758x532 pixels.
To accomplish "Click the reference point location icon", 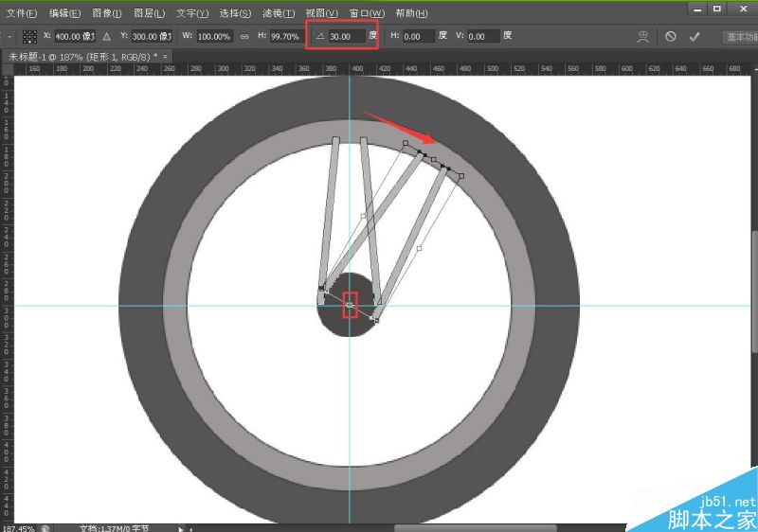I will pos(29,36).
